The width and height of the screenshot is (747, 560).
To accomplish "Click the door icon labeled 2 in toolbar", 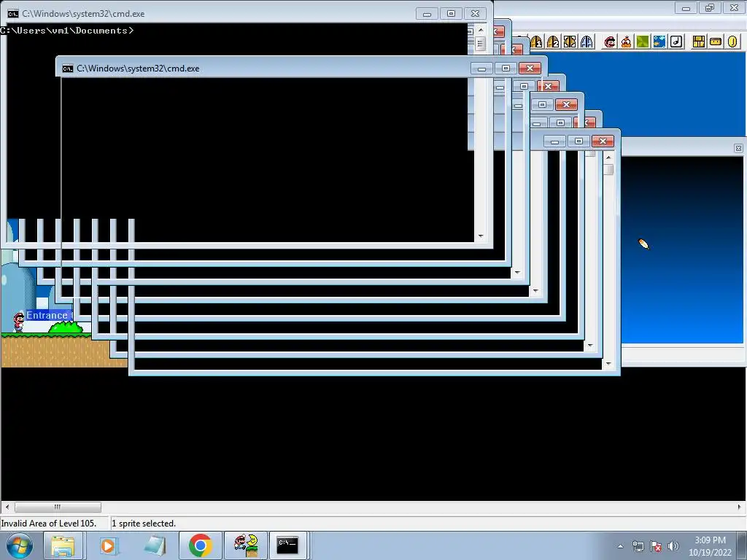I will 553,42.
